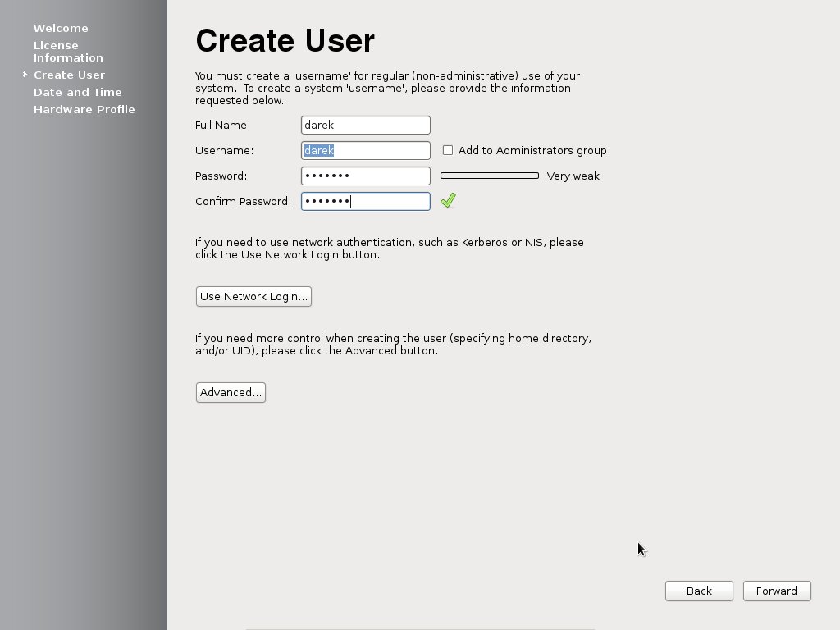The image size is (840, 630).
Task: Go Back to previous setup page
Action: [699, 591]
